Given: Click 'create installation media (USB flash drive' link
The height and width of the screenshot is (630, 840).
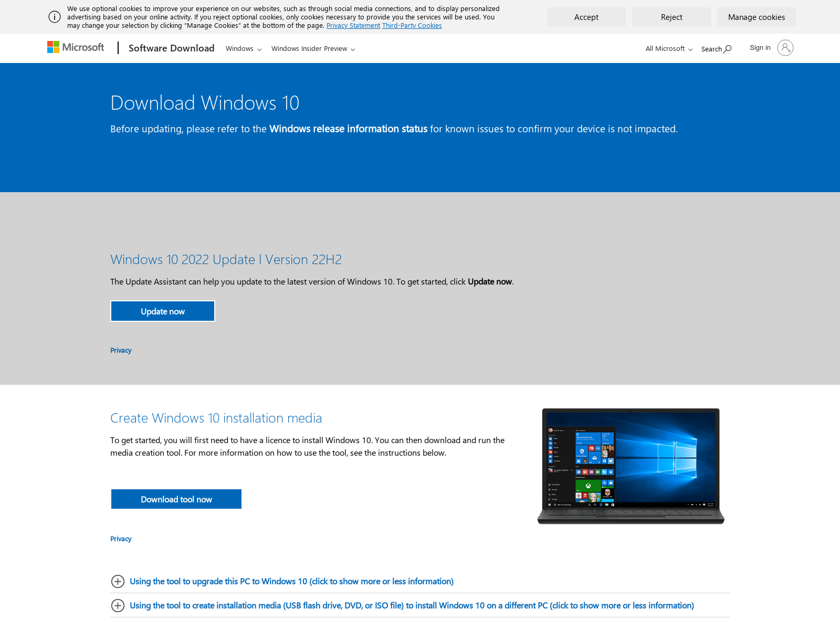Looking at the screenshot, I should 412,605.
